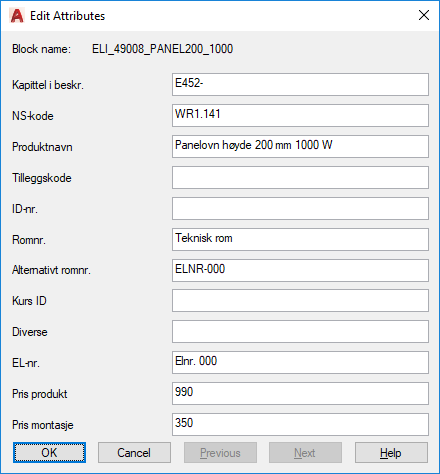The image size is (440, 474).
Task: Select the Produktnavn field with Panelovn text
Action: pyautogui.click(x=300, y=147)
